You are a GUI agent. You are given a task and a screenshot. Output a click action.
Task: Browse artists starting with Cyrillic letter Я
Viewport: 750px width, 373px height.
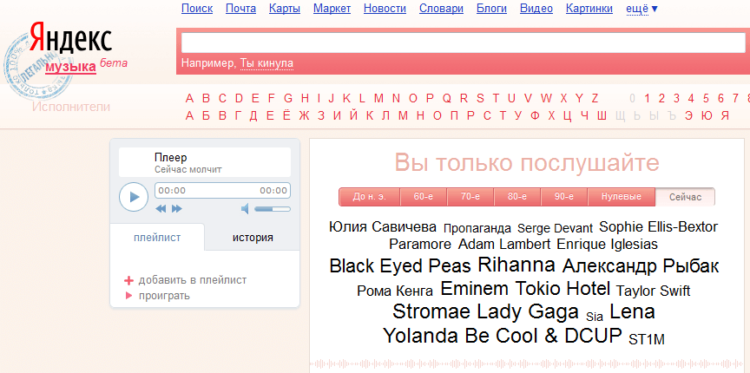725,116
